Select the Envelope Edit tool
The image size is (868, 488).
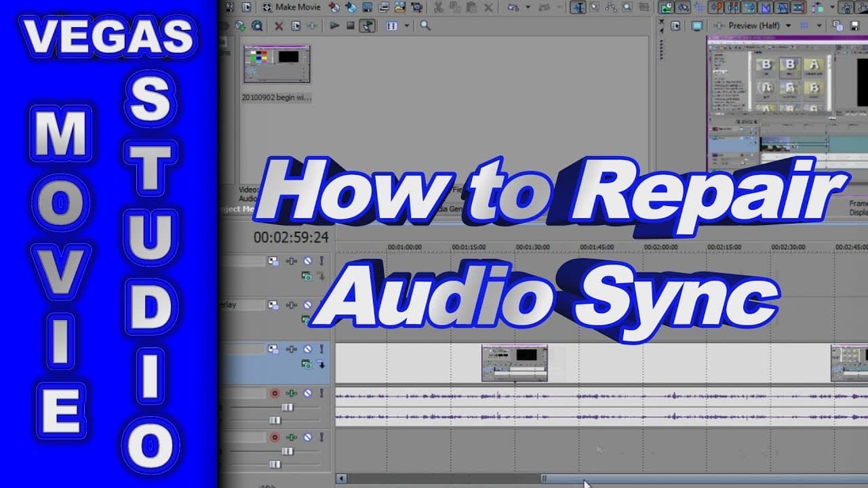pyautogui.click(x=612, y=7)
